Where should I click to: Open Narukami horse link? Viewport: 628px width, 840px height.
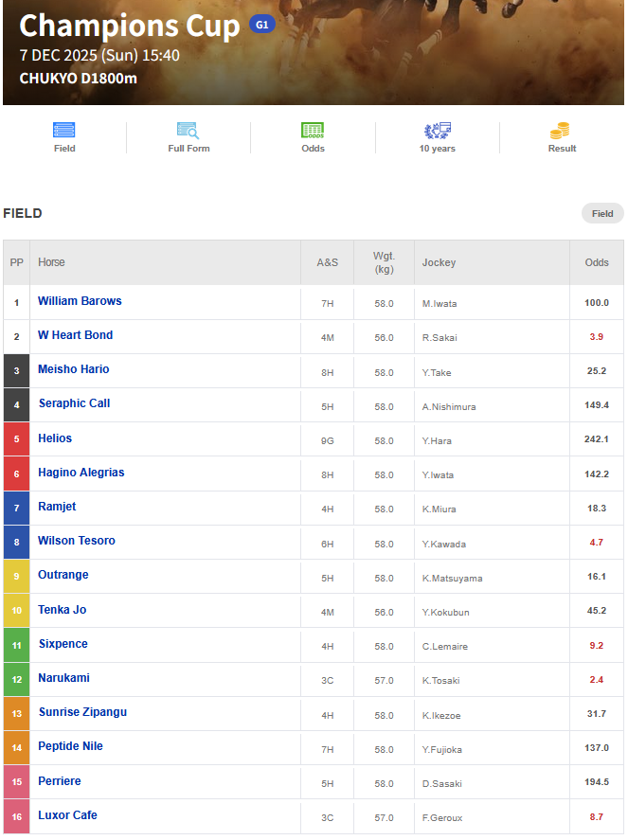coord(63,678)
